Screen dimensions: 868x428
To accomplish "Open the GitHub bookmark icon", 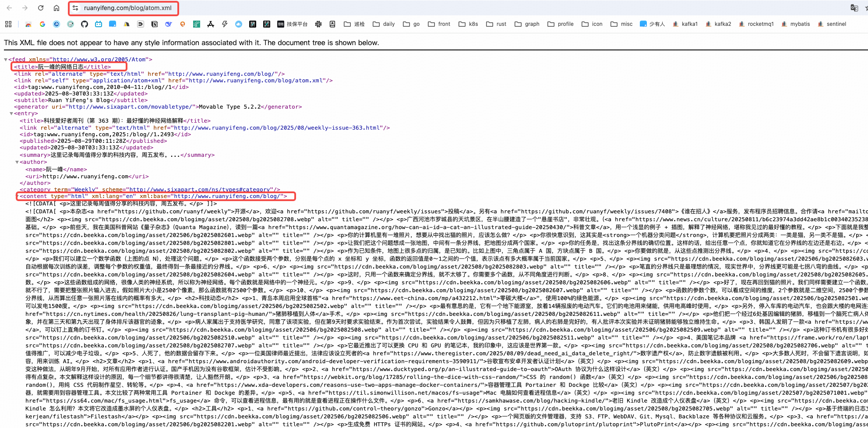I will coord(85,24).
